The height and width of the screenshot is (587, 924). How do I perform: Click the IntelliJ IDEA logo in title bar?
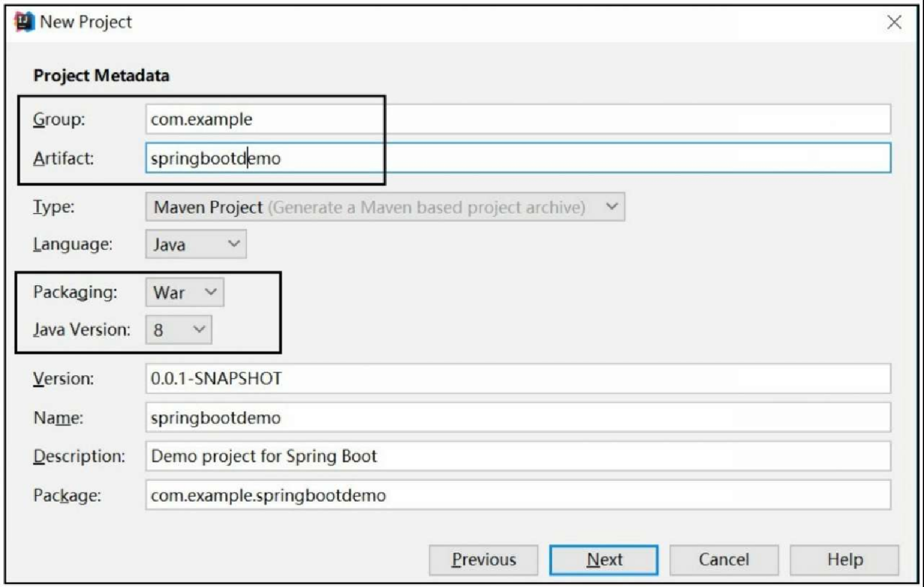(x=25, y=22)
